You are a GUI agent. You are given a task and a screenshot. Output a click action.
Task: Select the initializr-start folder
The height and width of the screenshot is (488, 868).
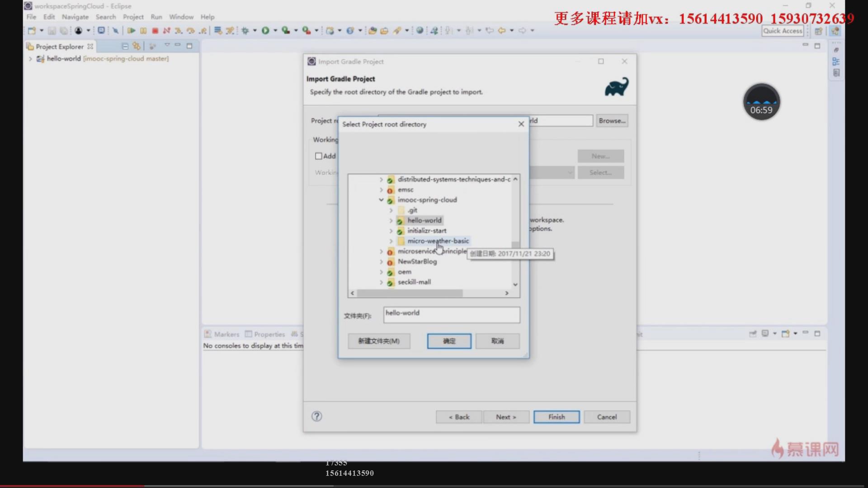click(426, 230)
